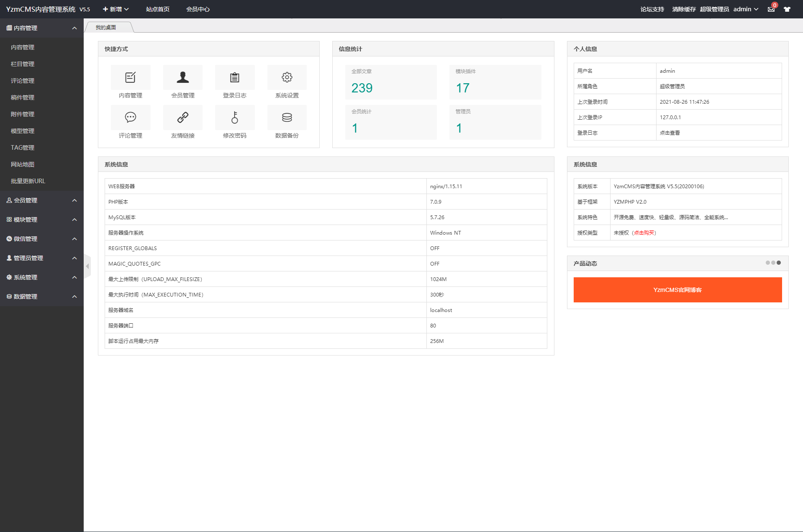Open the mail envelope notification icon
The width and height of the screenshot is (803, 532).
771,9
